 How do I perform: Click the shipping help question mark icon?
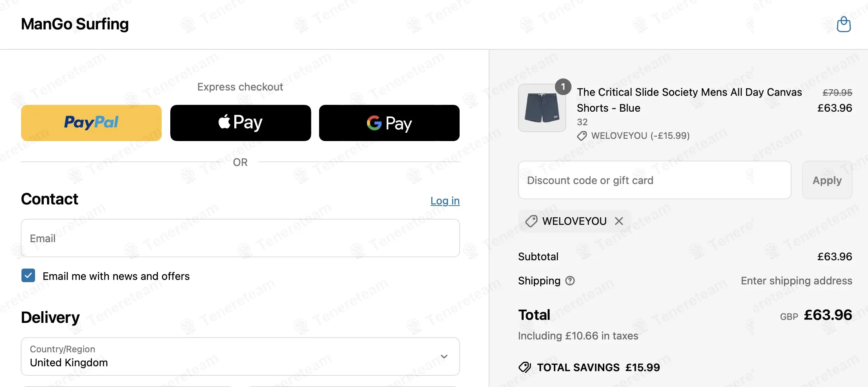pos(570,281)
